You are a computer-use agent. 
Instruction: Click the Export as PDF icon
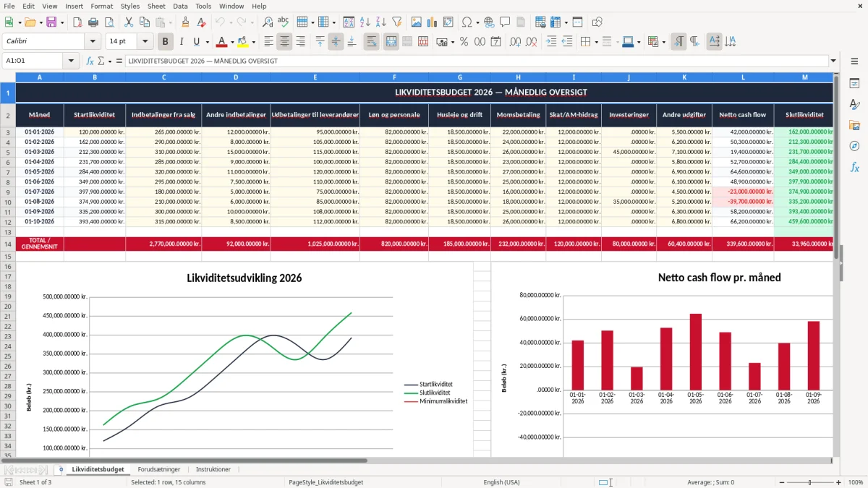(77, 22)
